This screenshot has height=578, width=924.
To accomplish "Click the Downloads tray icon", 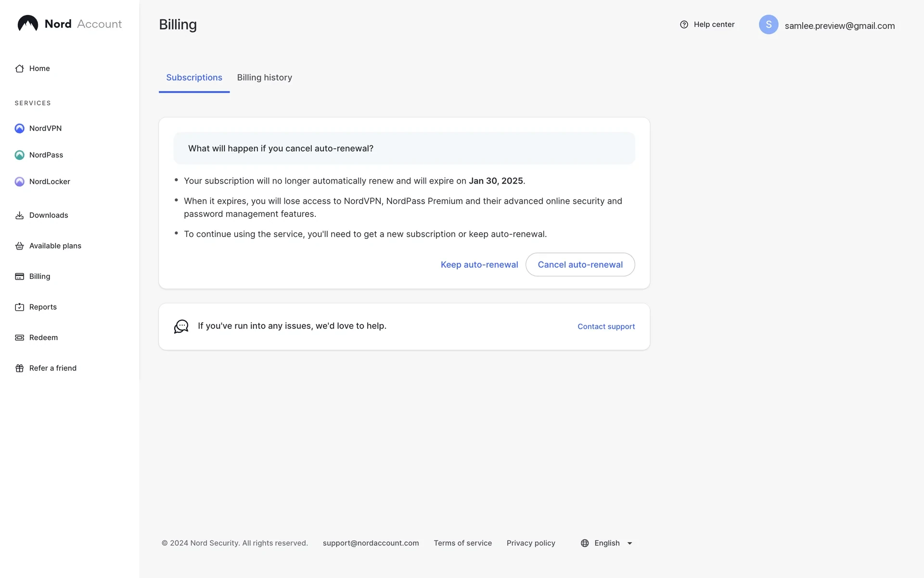I will coord(19,215).
